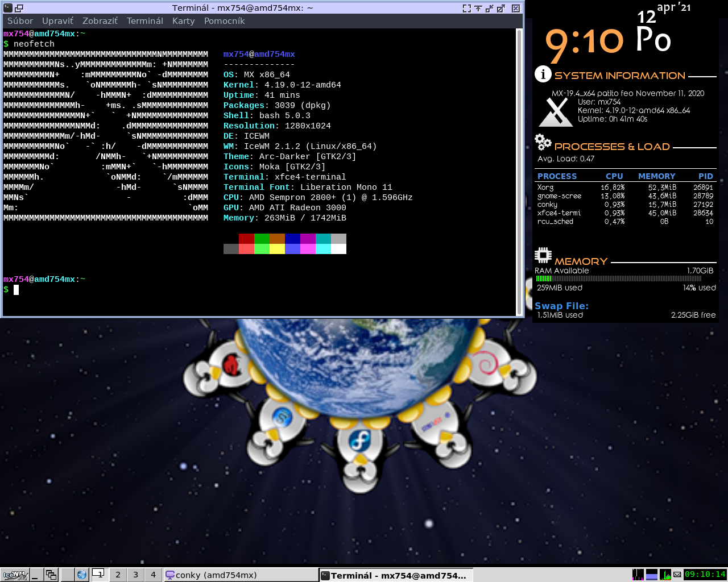The height and width of the screenshot is (582, 728).
Task: Click the depth/stack icon in terminal titlebar
Action: pos(19,8)
